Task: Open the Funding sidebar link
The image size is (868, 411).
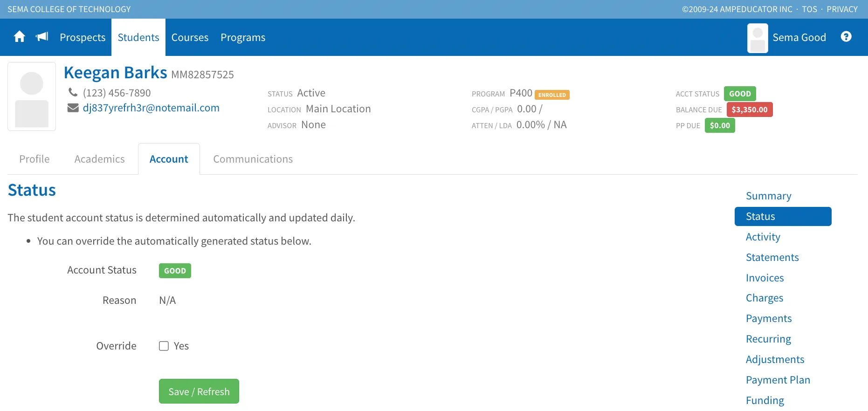Action: [x=765, y=400]
